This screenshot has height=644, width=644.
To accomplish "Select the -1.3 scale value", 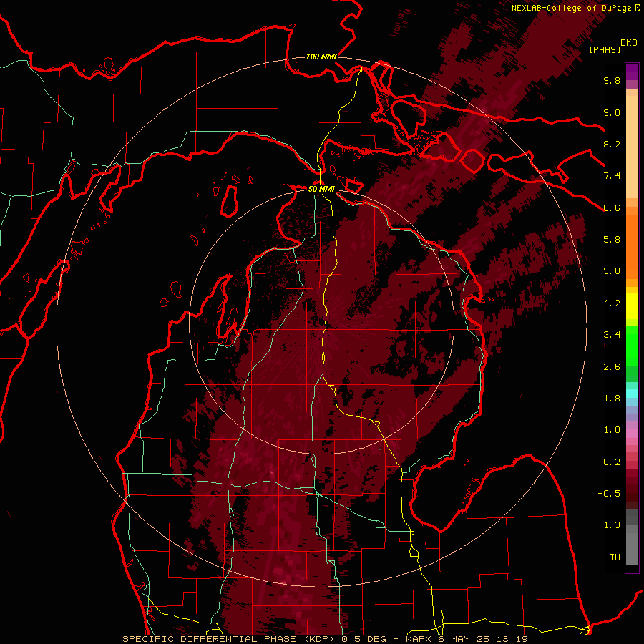I will [x=609, y=525].
